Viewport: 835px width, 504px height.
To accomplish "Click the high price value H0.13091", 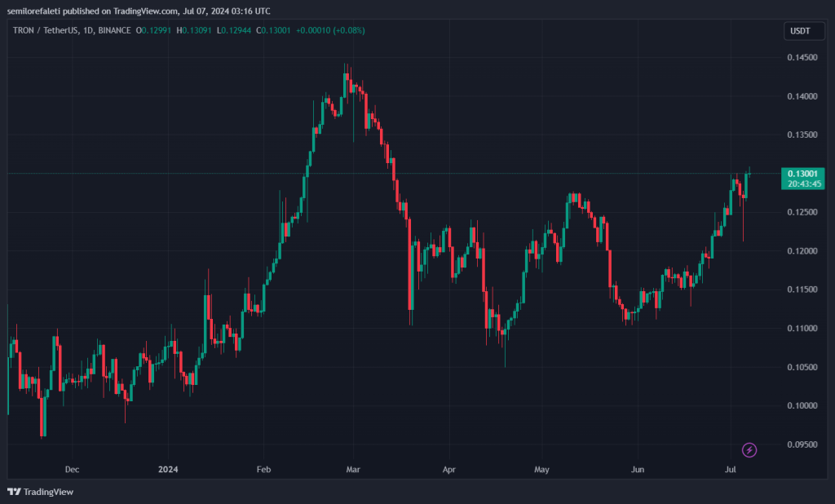I will click(x=194, y=30).
